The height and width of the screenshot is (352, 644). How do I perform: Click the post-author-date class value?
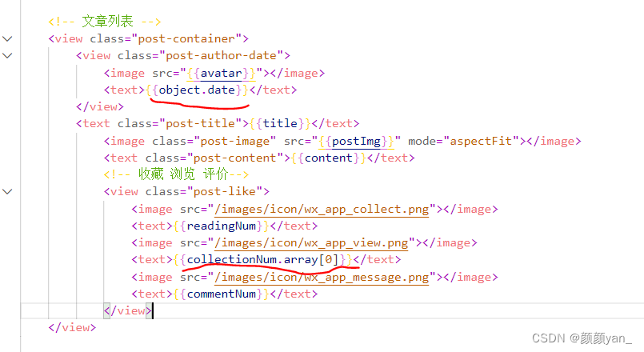coord(221,56)
